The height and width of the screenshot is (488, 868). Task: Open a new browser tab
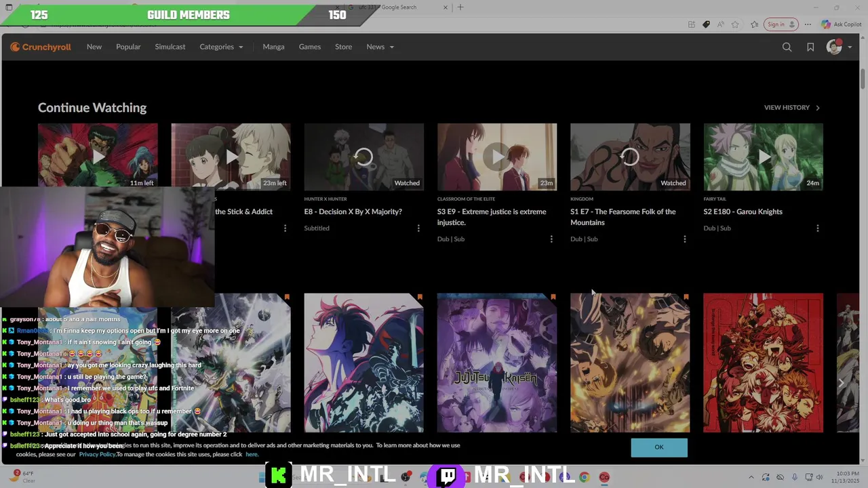click(460, 7)
